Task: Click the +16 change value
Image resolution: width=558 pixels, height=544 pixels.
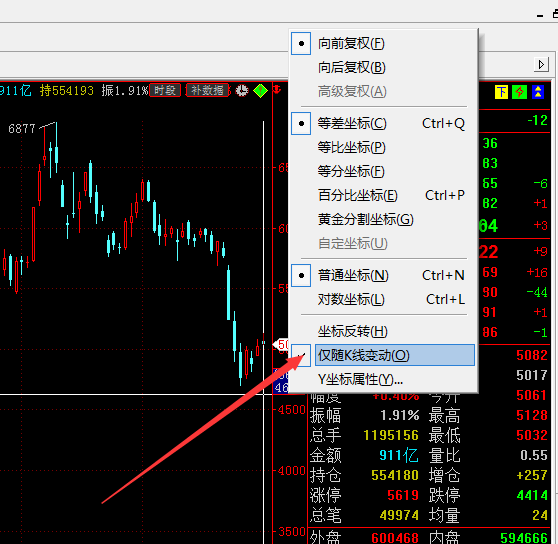Action: coord(537,273)
